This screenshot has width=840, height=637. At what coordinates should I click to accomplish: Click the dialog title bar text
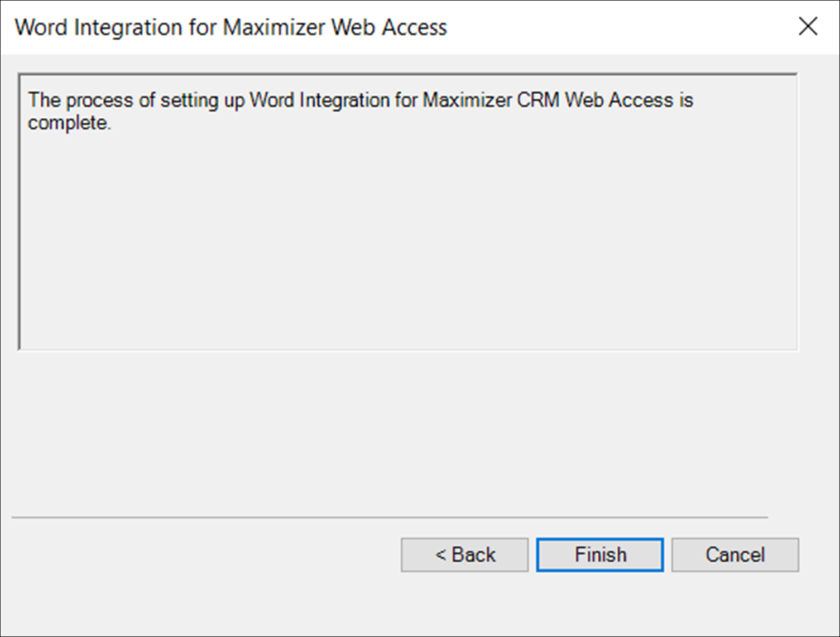pos(231,27)
